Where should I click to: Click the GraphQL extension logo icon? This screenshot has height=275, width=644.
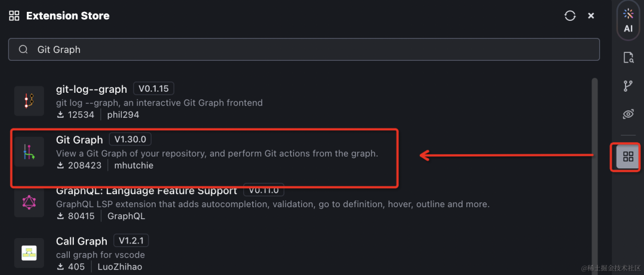click(29, 202)
